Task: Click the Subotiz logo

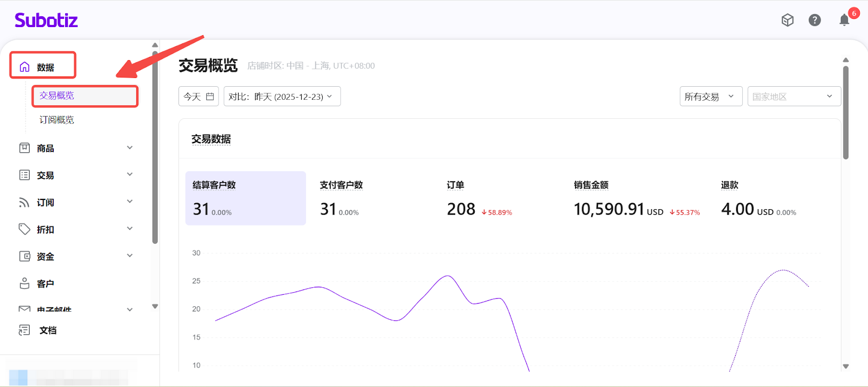Action: coord(46,21)
